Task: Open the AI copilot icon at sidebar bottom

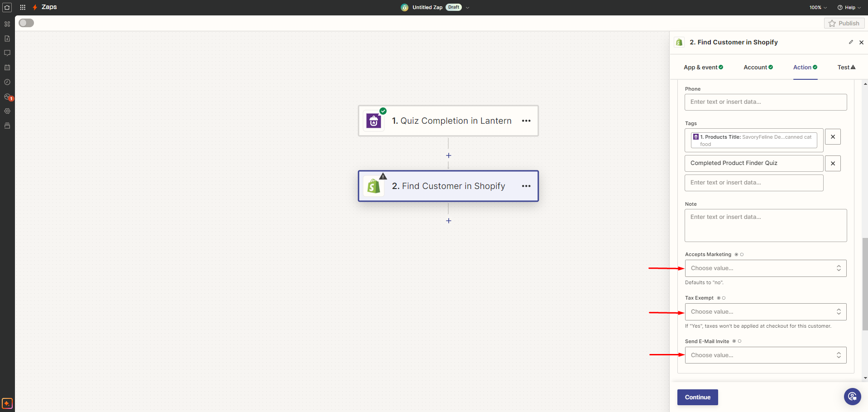Action: (7, 403)
